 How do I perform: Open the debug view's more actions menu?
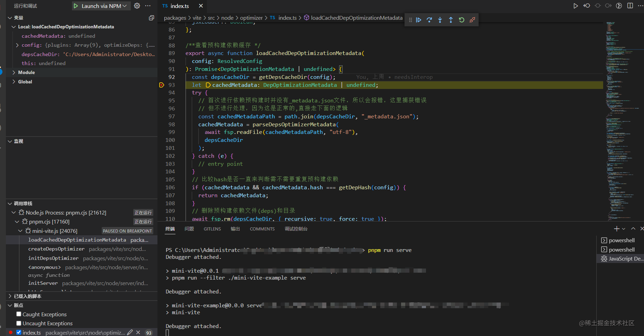(148, 6)
